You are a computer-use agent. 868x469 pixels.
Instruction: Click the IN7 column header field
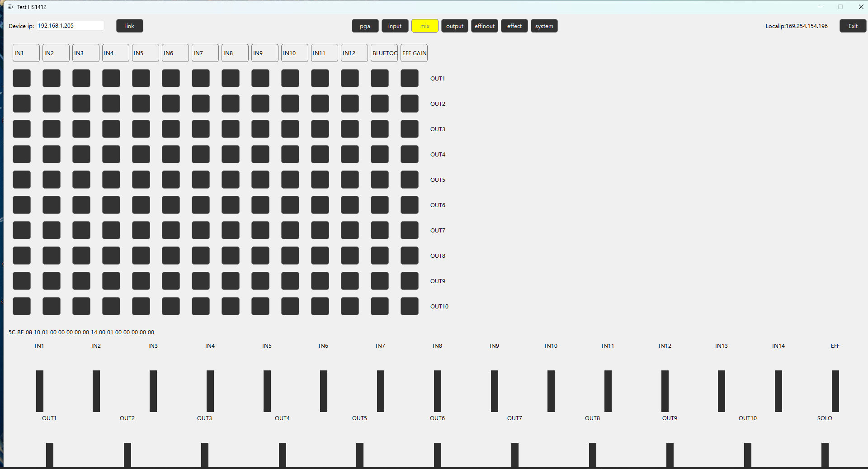[205, 53]
